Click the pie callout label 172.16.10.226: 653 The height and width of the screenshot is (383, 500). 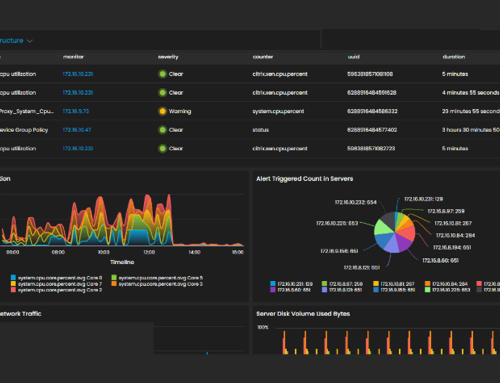(337, 223)
